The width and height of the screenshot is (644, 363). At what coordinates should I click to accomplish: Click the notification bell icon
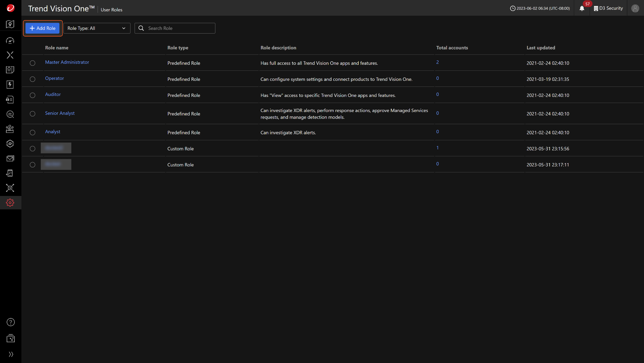click(582, 8)
